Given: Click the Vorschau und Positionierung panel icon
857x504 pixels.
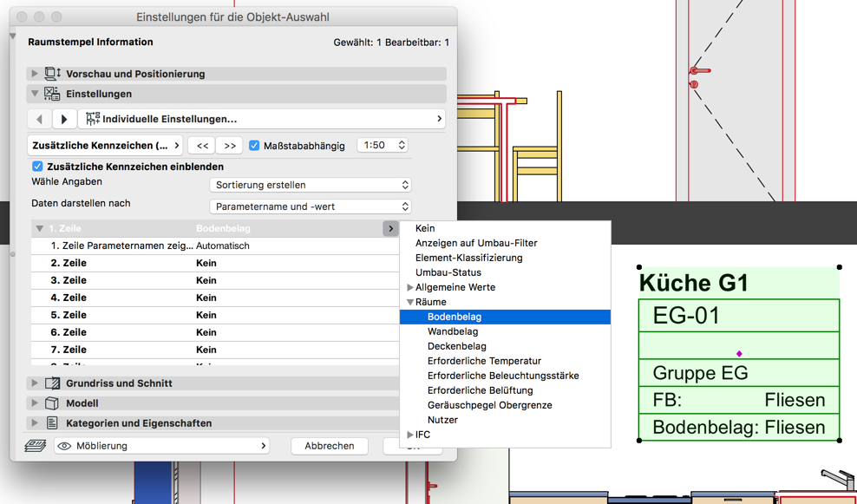Looking at the screenshot, I should click(x=52, y=73).
